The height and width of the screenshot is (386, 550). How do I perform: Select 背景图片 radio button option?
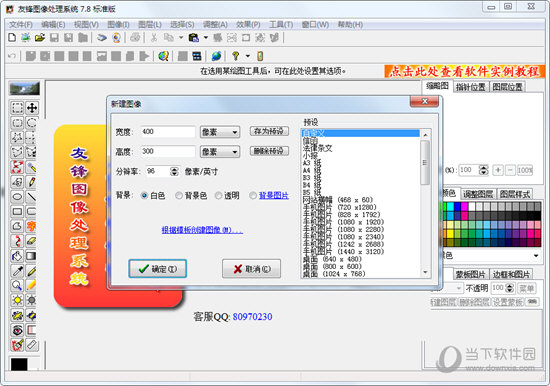pyautogui.click(x=253, y=195)
